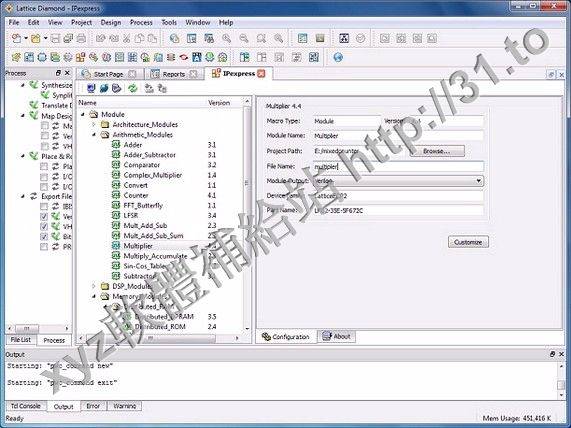The image size is (571, 428).
Task: Toggle the PR checkbox under Export Files
Action: [44, 247]
